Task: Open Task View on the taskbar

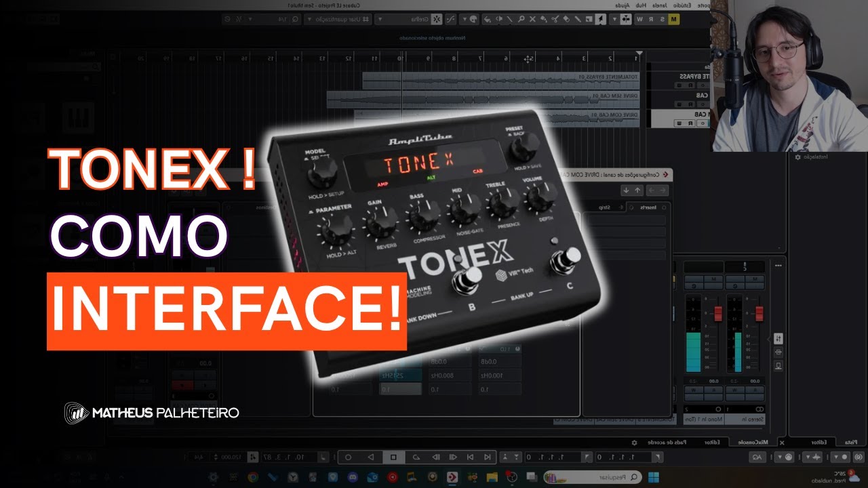Action: click(532, 477)
